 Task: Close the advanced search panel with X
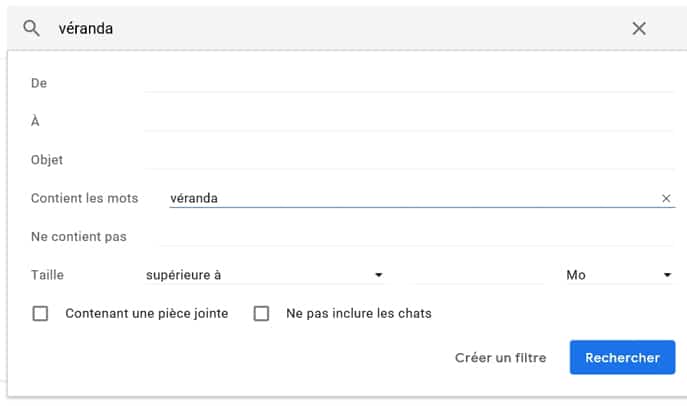click(639, 29)
